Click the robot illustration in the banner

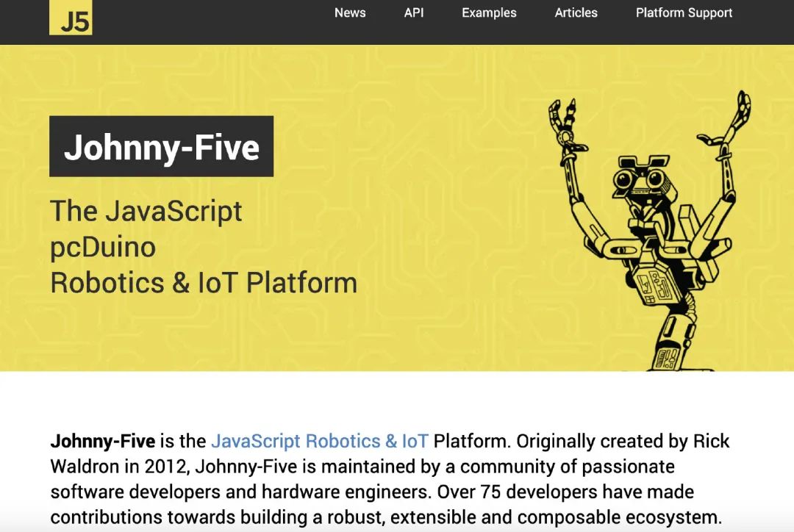[x=650, y=230]
